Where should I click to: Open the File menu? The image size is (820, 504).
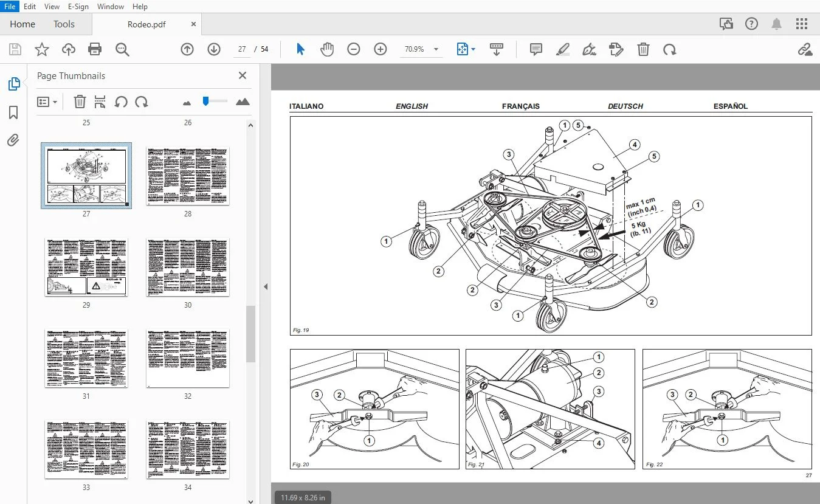tap(11, 6)
